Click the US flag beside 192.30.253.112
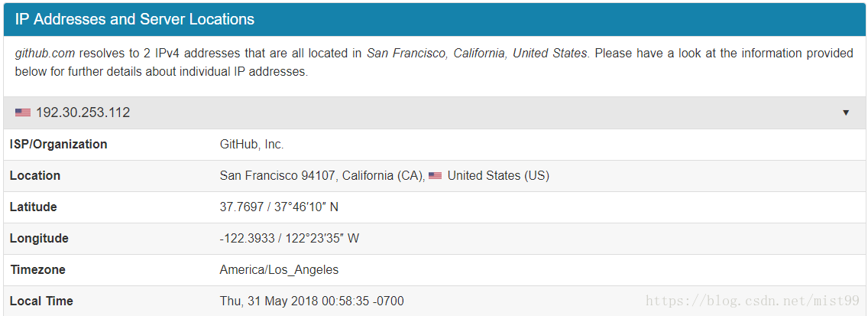 tap(23, 112)
